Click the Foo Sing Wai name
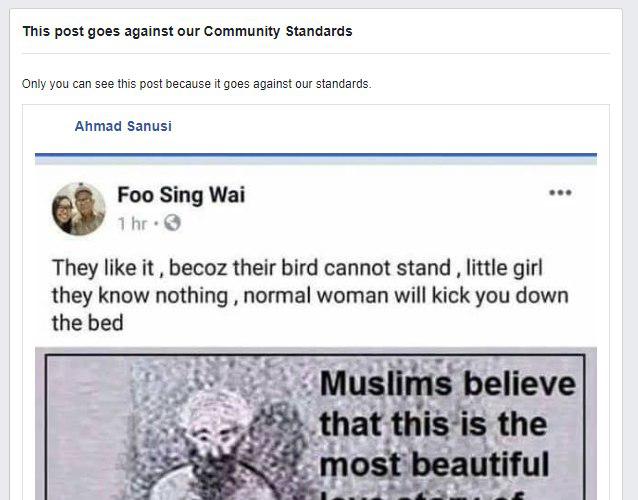This screenshot has height=500, width=638. 181,194
